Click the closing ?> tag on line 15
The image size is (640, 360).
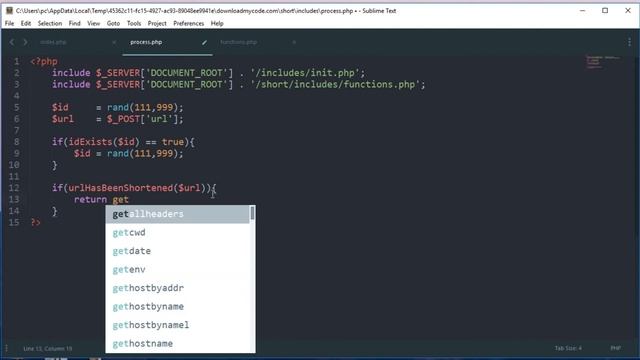(x=36, y=222)
